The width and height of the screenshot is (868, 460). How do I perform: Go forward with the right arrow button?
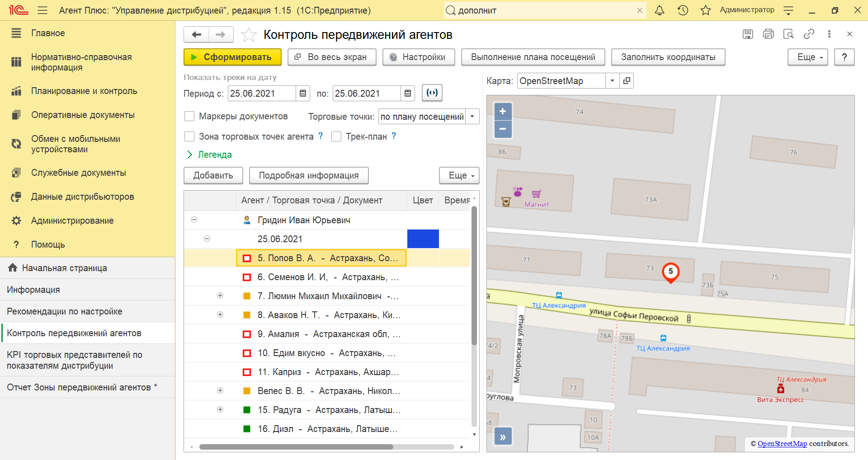pyautogui.click(x=221, y=34)
